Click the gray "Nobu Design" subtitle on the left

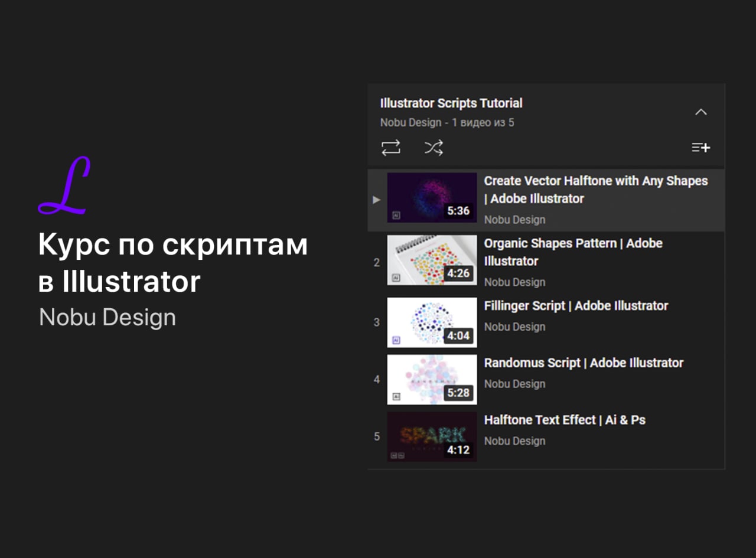[x=107, y=317]
